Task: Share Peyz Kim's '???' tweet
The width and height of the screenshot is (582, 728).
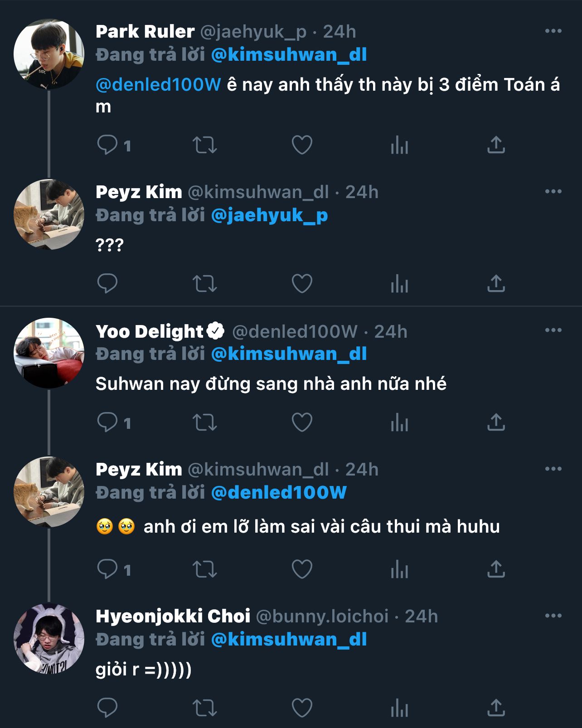Action: [x=496, y=284]
